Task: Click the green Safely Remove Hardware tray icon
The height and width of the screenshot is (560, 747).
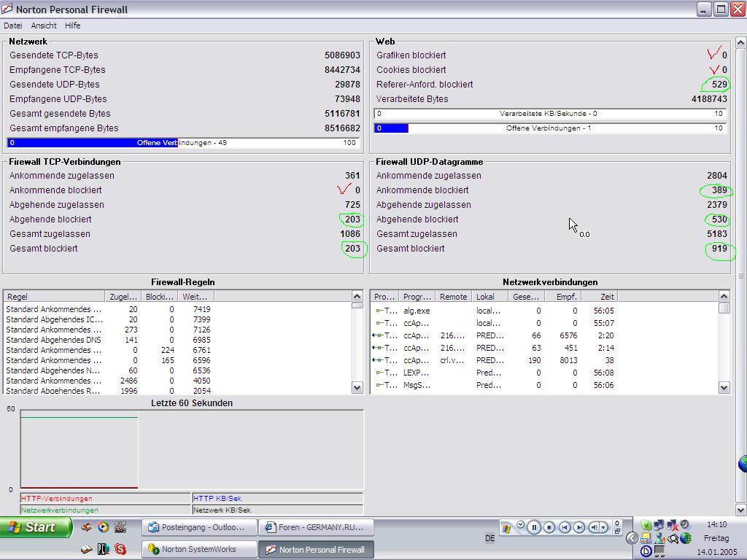Action: coord(646,525)
